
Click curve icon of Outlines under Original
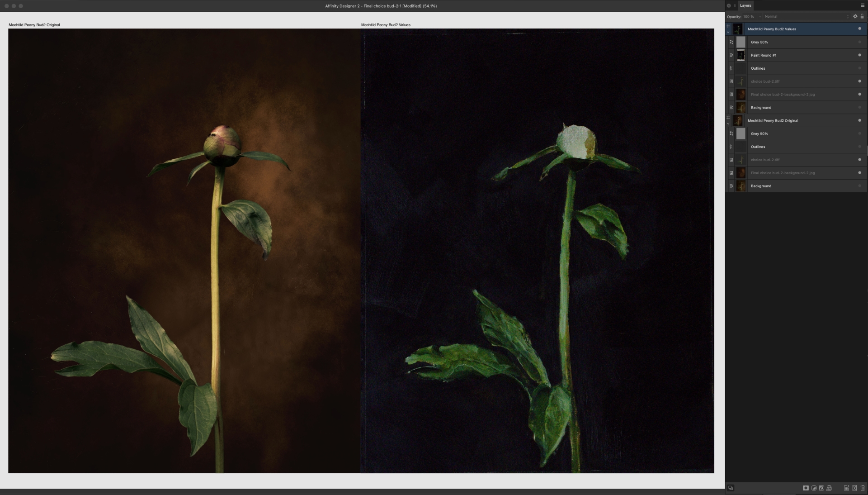(731, 147)
